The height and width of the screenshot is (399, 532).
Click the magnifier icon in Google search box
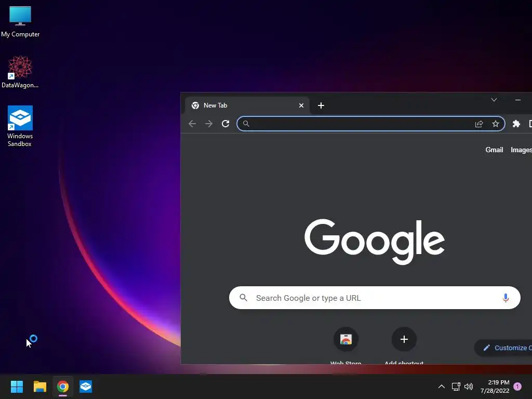pyautogui.click(x=243, y=298)
